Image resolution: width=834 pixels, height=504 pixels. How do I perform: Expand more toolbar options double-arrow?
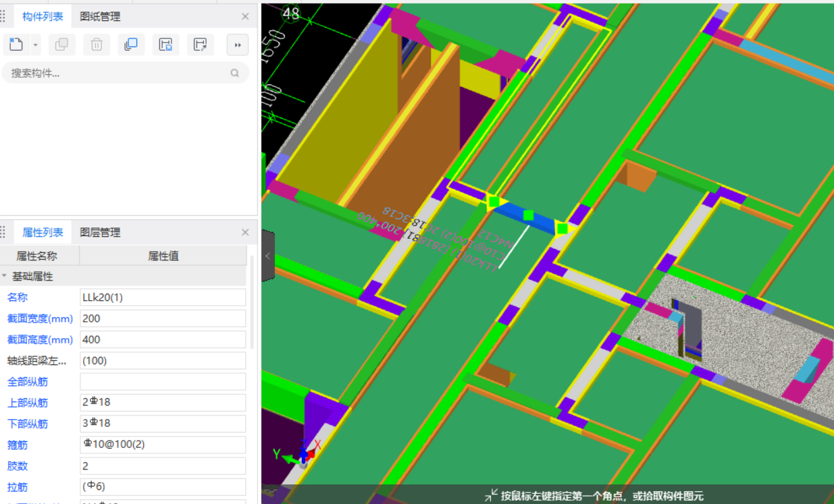tap(237, 45)
